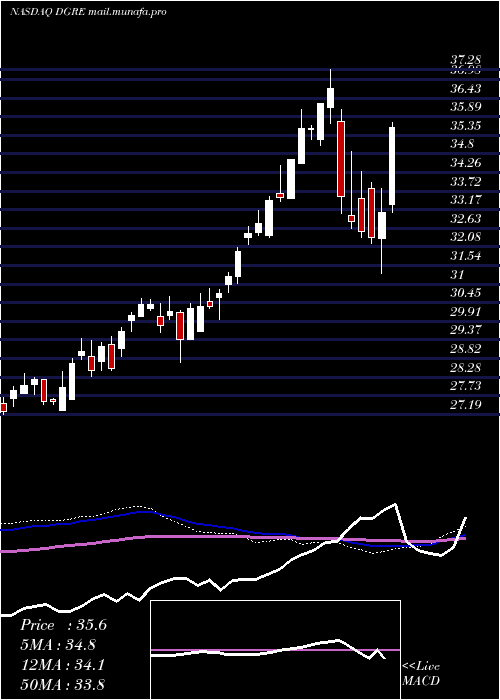500x700 pixels.
Task: Click the 27.19 price axis label
Action: click(466, 405)
